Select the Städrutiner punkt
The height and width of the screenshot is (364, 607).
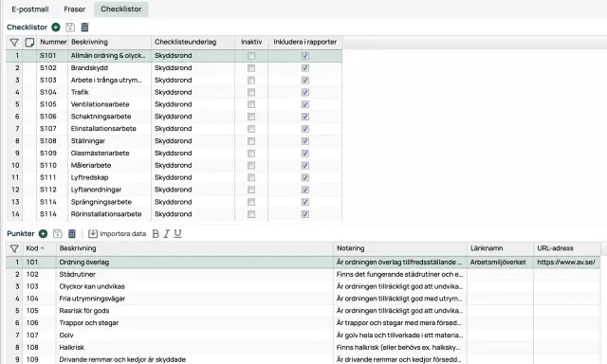pyautogui.click(x=303, y=274)
